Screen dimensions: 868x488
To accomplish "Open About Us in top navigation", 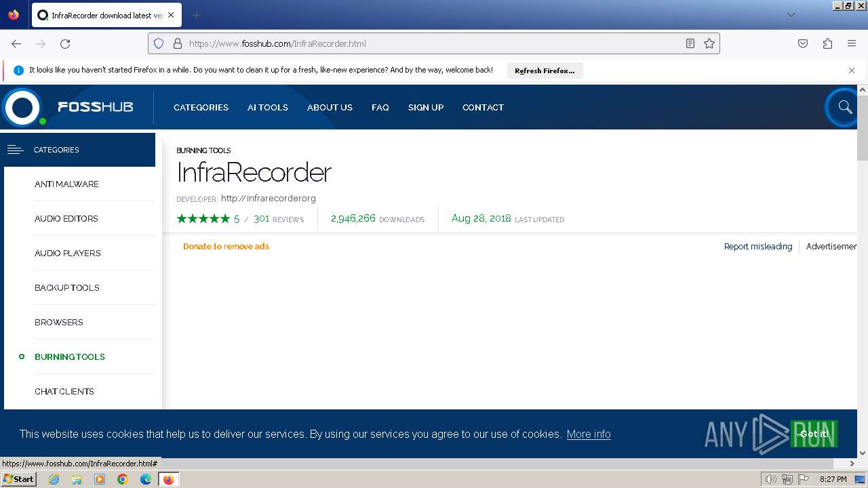I will point(330,107).
